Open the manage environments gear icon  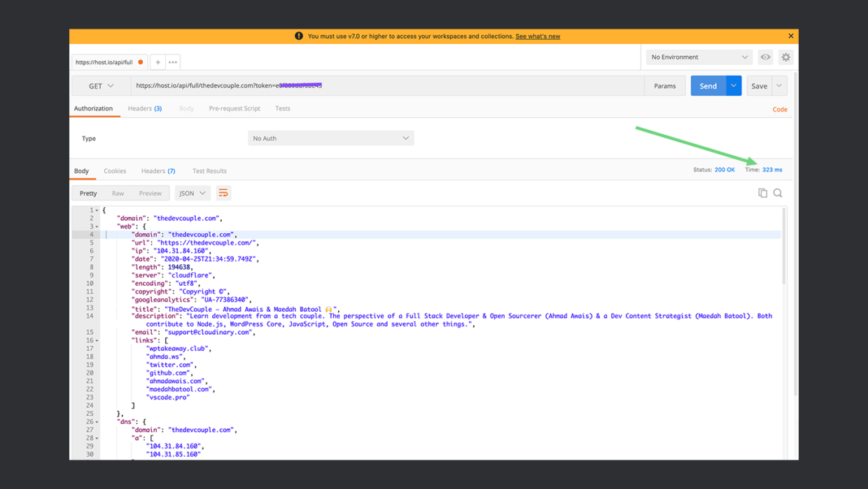pyautogui.click(x=785, y=57)
